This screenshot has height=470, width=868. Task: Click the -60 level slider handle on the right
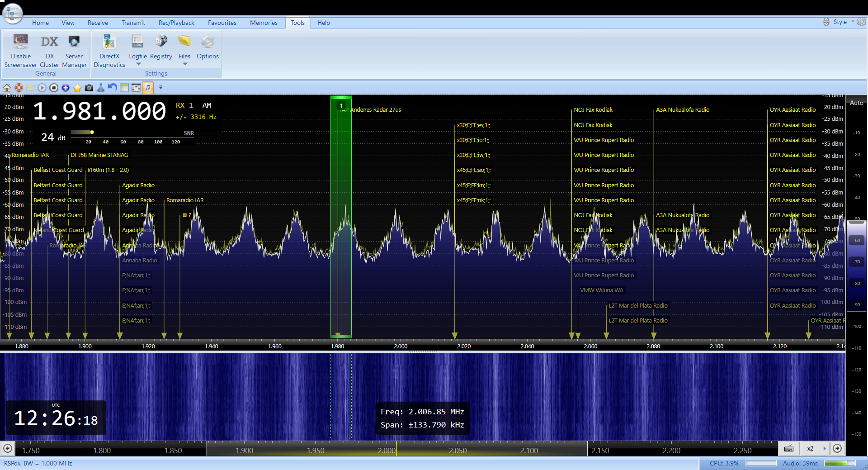pos(856,240)
